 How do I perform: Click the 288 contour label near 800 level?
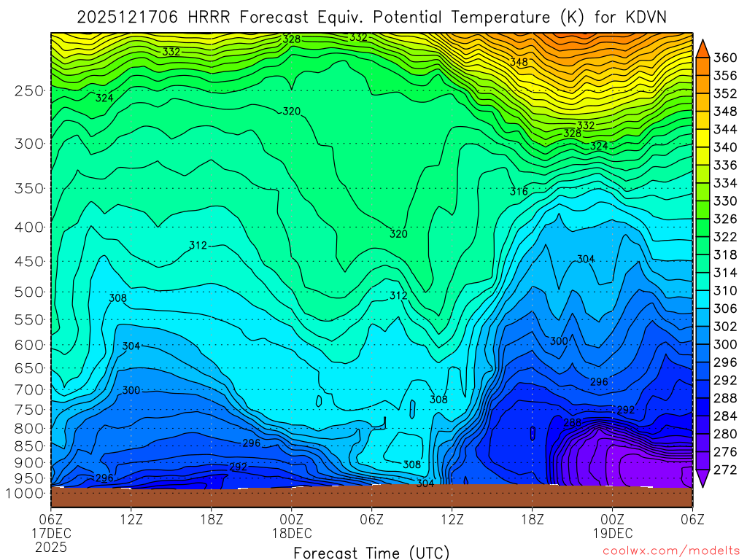click(x=572, y=423)
